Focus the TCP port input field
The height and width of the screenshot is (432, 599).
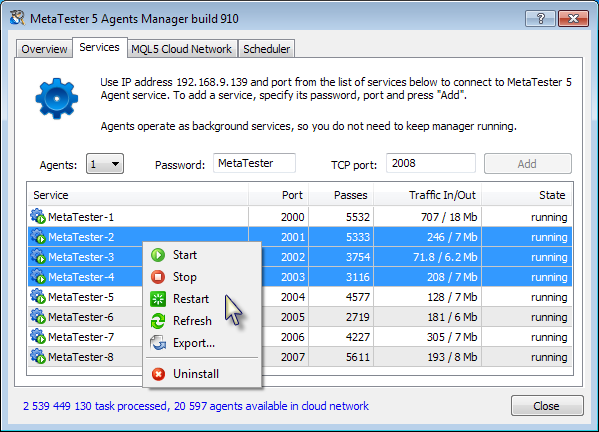tap(431, 163)
